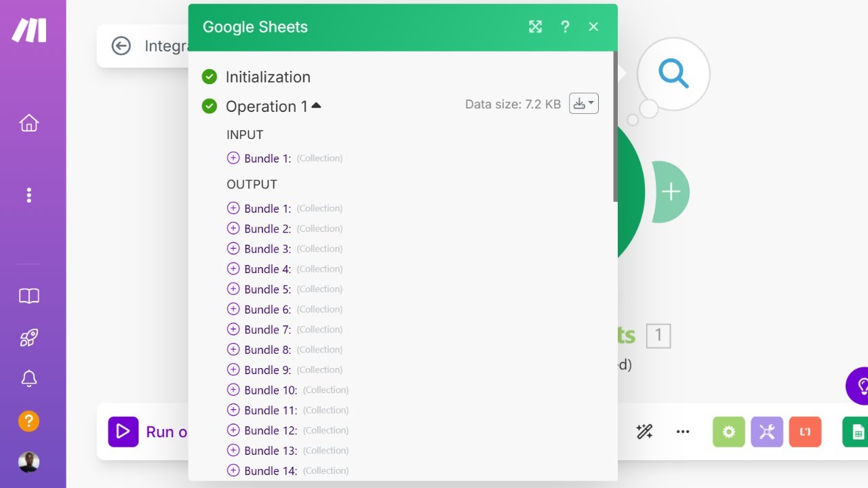Open the Resource hub book icon

point(28,296)
